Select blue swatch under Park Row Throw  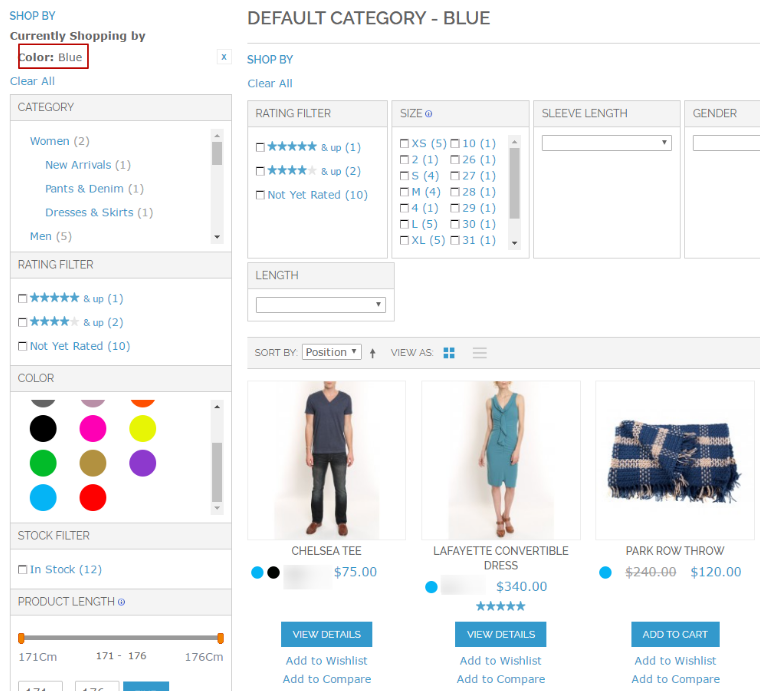pyautogui.click(x=605, y=573)
